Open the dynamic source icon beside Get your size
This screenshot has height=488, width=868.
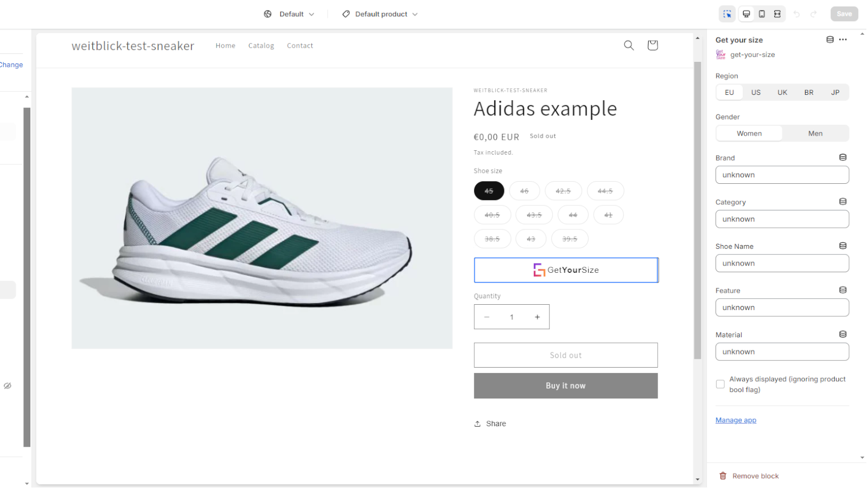830,40
